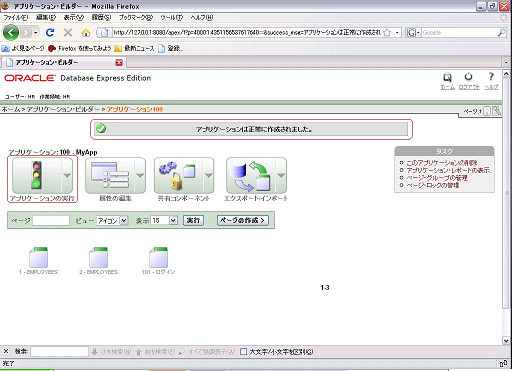Open the Google search engine selector icon
Viewport: 512px width, 371px height.
[412, 33]
